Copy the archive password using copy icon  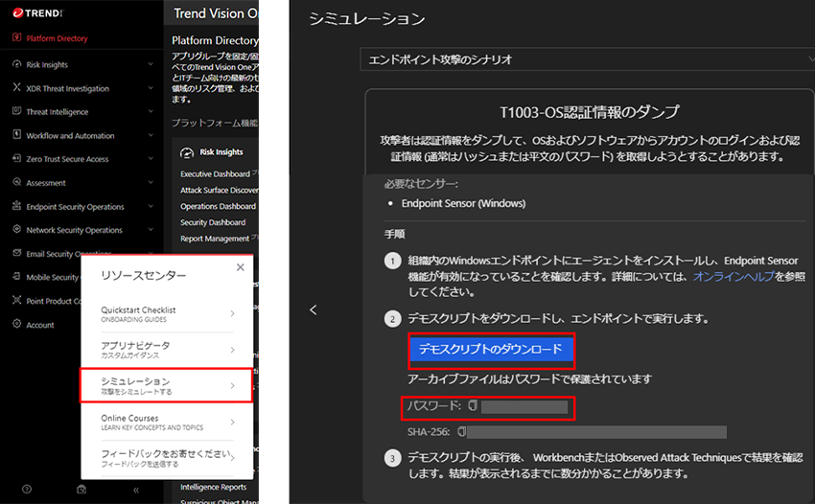pyautogui.click(x=473, y=405)
